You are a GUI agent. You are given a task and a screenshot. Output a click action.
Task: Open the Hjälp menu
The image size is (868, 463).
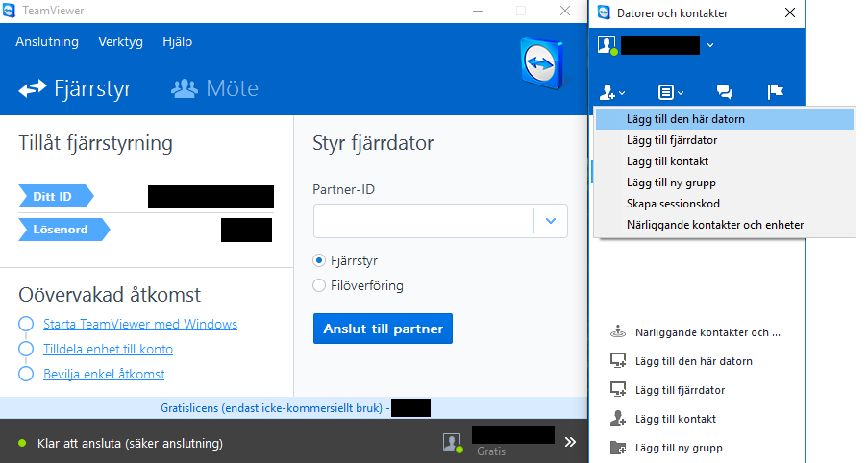coord(177,41)
